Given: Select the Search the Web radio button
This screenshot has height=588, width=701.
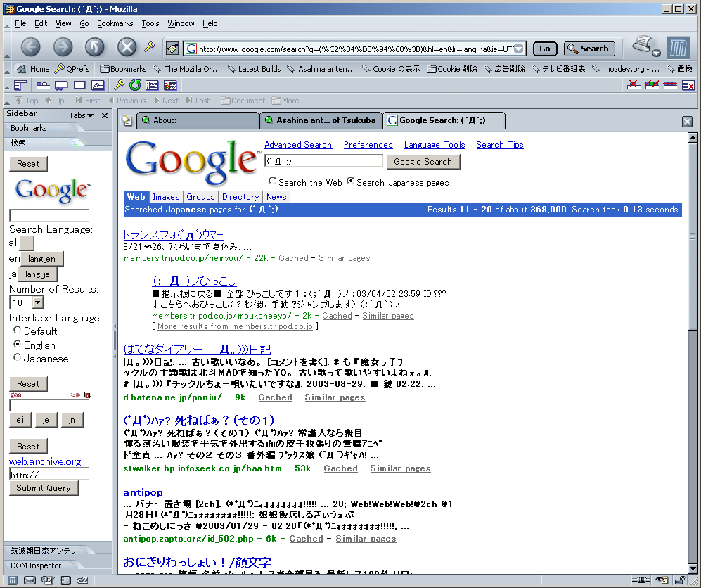Looking at the screenshot, I should (272, 181).
